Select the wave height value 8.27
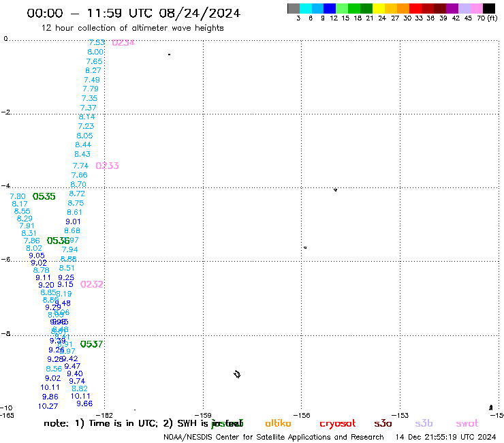The image size is (504, 443). point(93,70)
